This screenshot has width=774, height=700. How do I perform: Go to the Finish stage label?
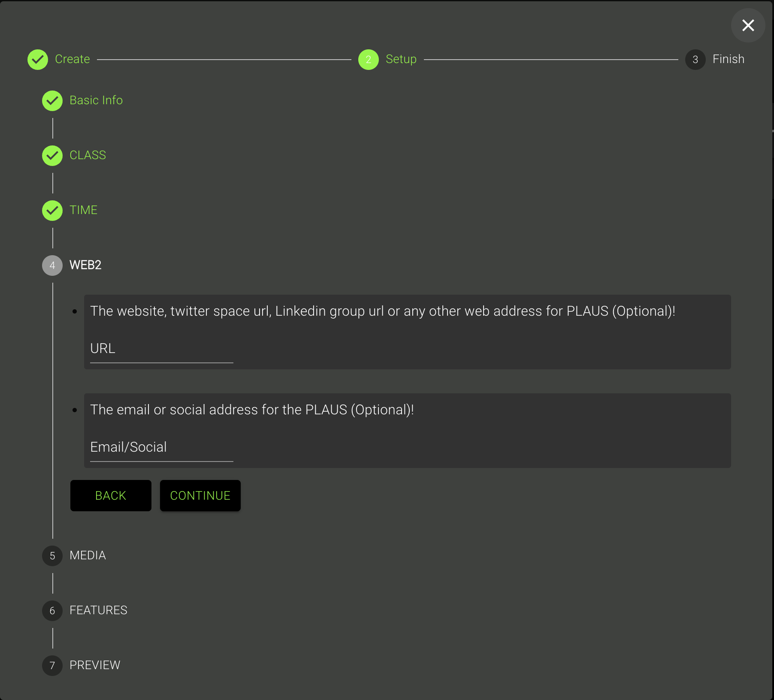click(728, 59)
